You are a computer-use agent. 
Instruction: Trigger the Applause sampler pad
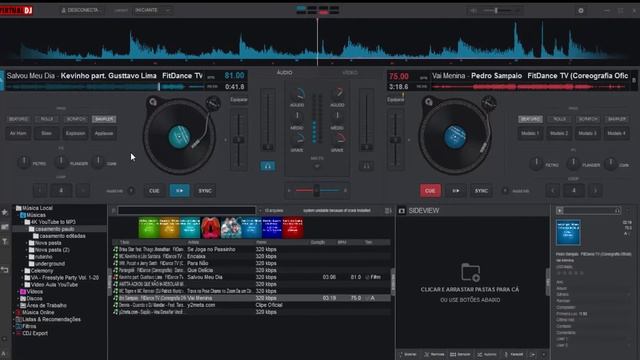pyautogui.click(x=104, y=133)
